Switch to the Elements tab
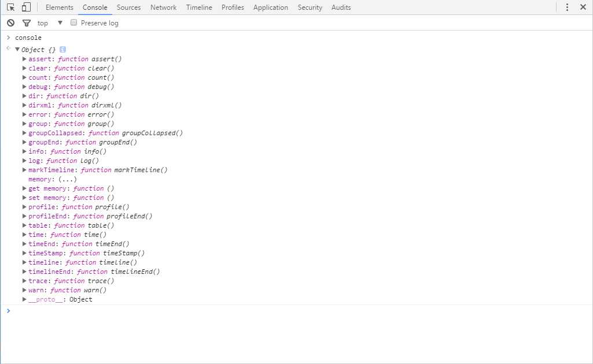The height and width of the screenshot is (364, 593). pyautogui.click(x=60, y=7)
